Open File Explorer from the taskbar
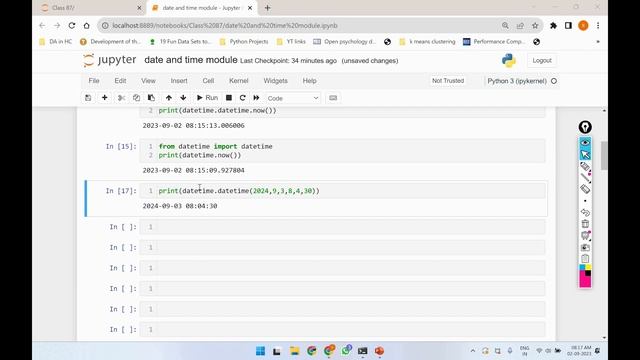The image size is (640, 360). click(x=294, y=351)
